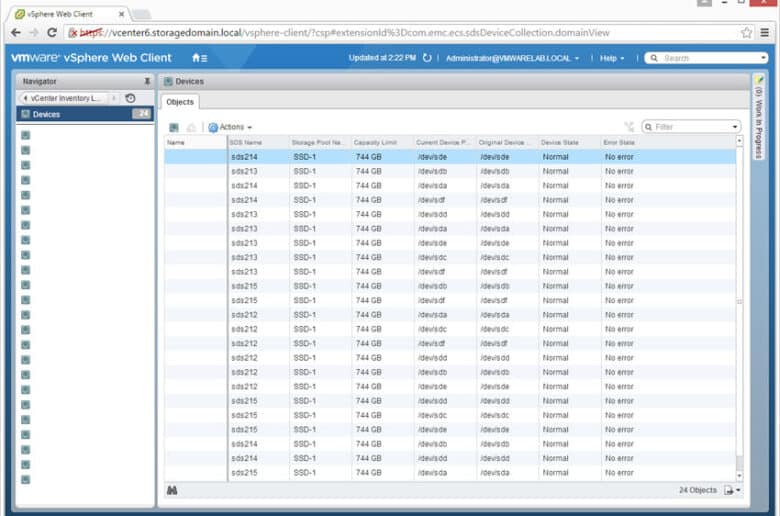This screenshot has width=780, height=516.
Task: Sort by the Device State column header
Action: (x=569, y=142)
